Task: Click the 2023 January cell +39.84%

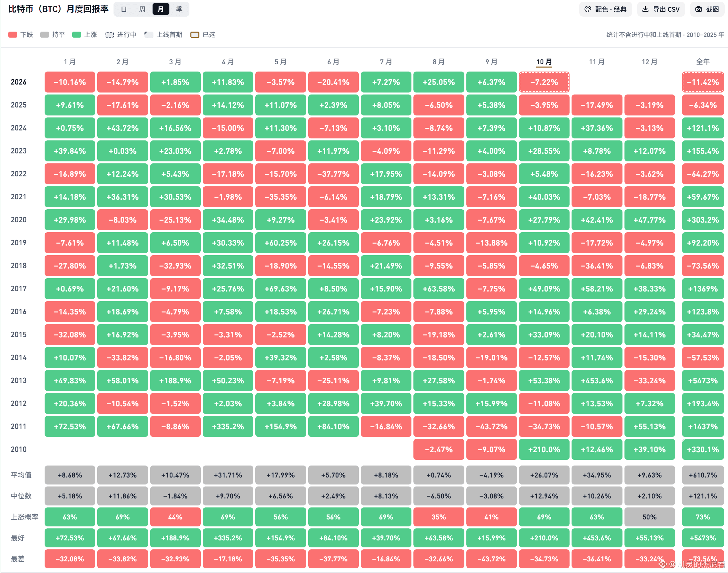Action: (70, 151)
